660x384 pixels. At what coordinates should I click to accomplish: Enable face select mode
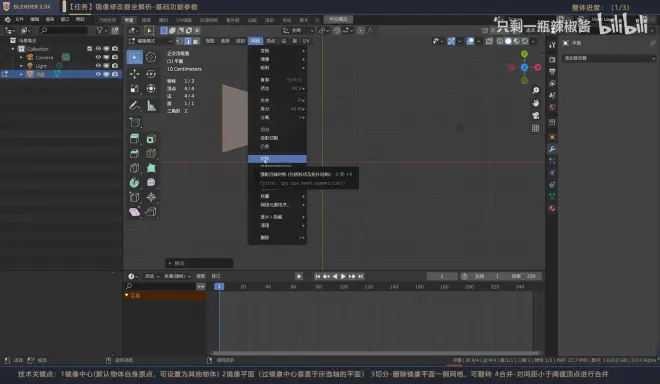(x=196, y=41)
